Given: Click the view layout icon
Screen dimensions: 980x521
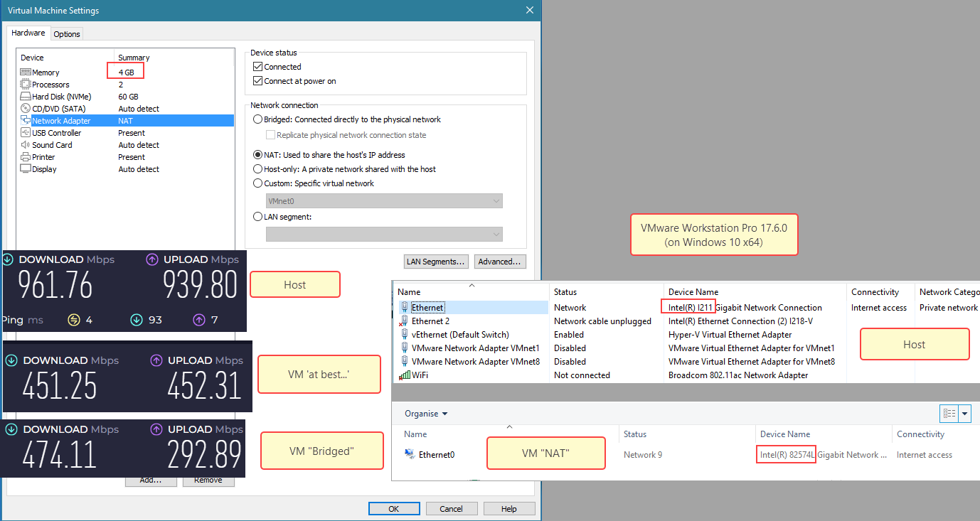Looking at the screenshot, I should [949, 414].
